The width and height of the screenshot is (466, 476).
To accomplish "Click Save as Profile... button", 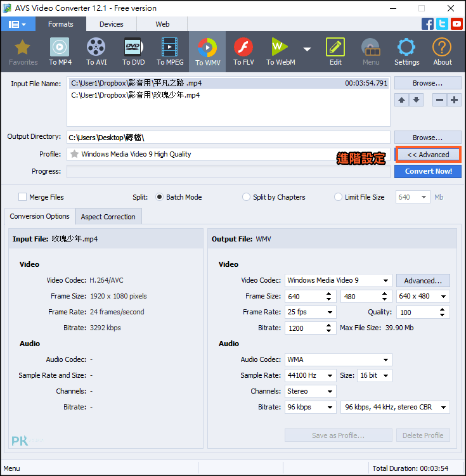I will (338, 435).
